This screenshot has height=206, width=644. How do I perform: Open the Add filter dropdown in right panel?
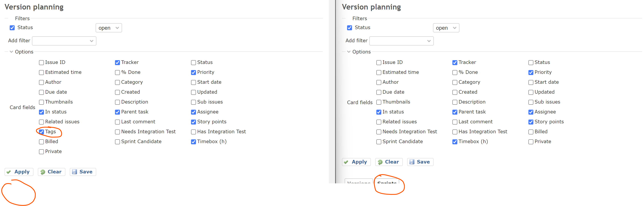(x=401, y=41)
